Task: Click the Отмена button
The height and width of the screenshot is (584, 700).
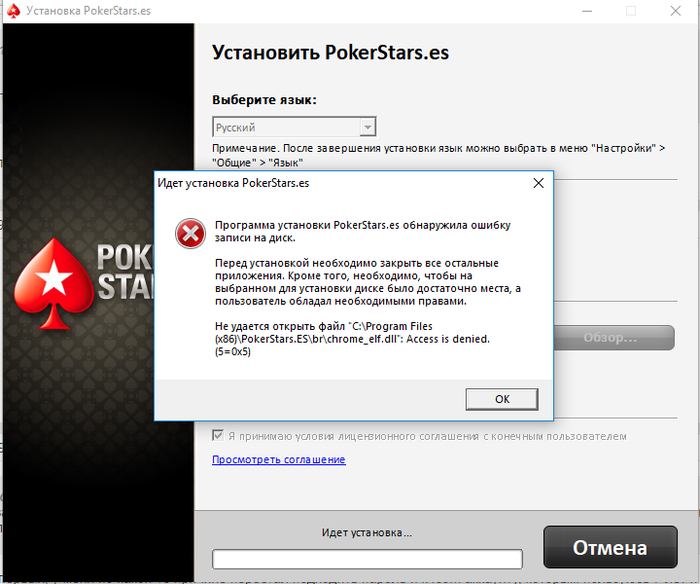Action: 610,547
